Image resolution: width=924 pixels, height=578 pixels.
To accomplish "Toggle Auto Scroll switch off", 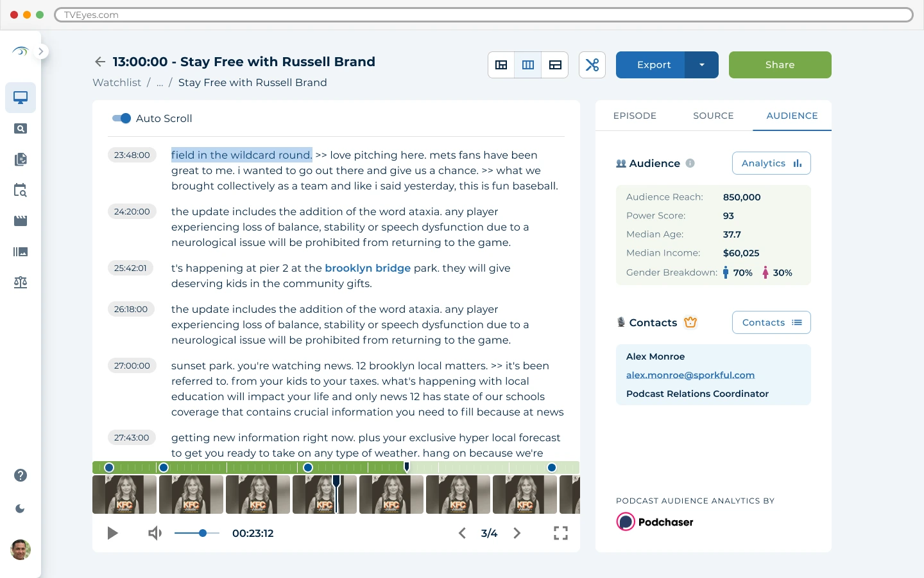I will [x=121, y=118].
